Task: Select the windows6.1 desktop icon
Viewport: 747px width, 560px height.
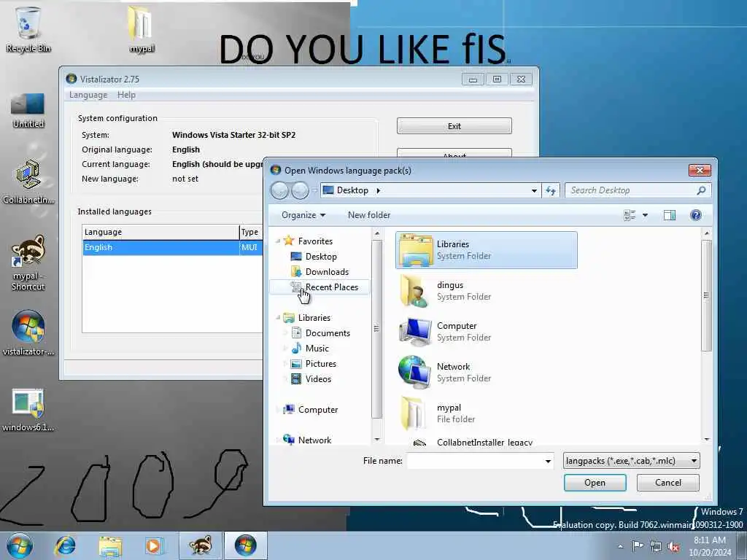Action: pyautogui.click(x=28, y=410)
